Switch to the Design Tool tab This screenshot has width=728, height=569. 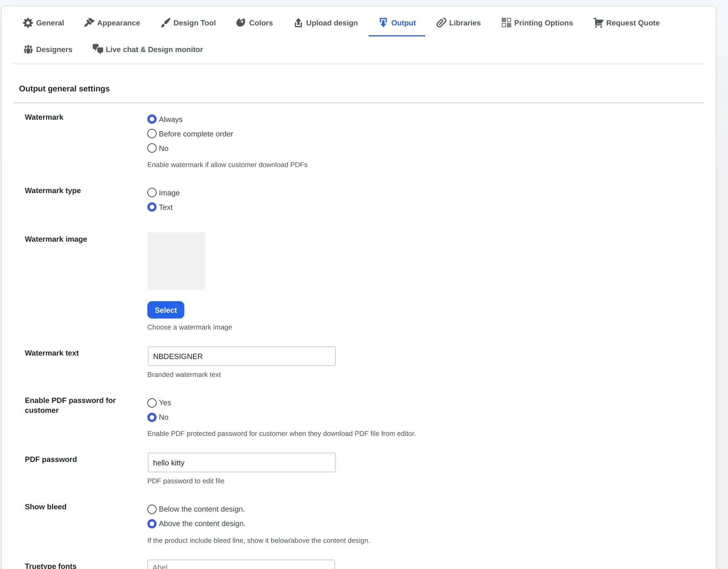tap(188, 23)
